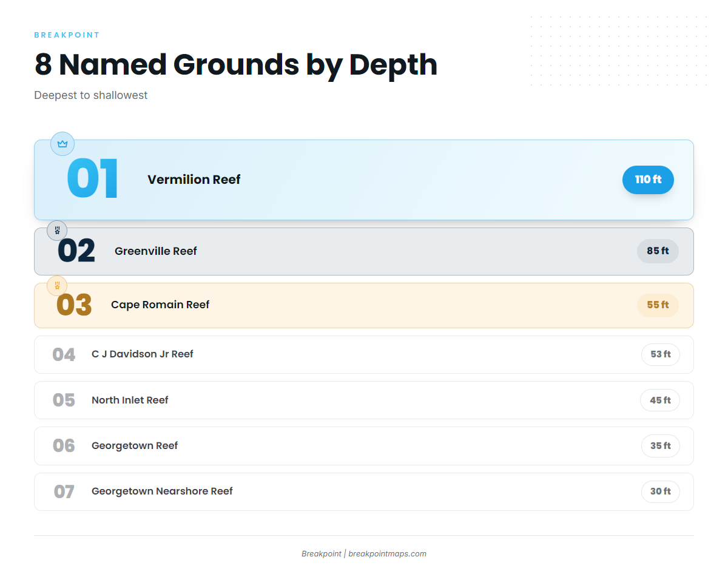The width and height of the screenshot is (728, 574).
Task: Click the "06" rank number
Action: (64, 446)
